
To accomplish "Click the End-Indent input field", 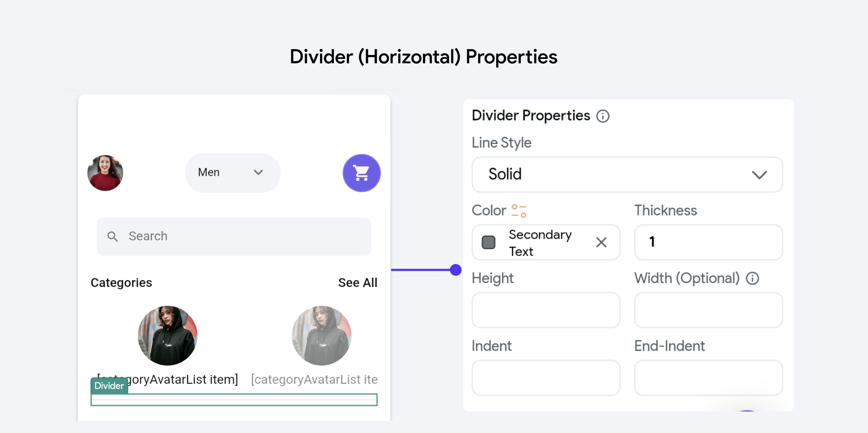I will [x=708, y=378].
